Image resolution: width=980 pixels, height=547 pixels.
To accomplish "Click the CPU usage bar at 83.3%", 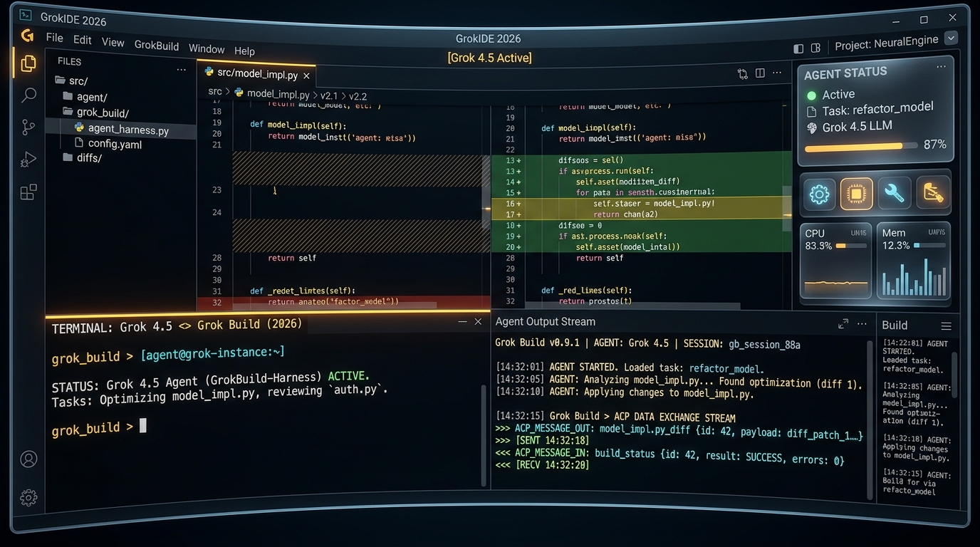I will (x=851, y=246).
